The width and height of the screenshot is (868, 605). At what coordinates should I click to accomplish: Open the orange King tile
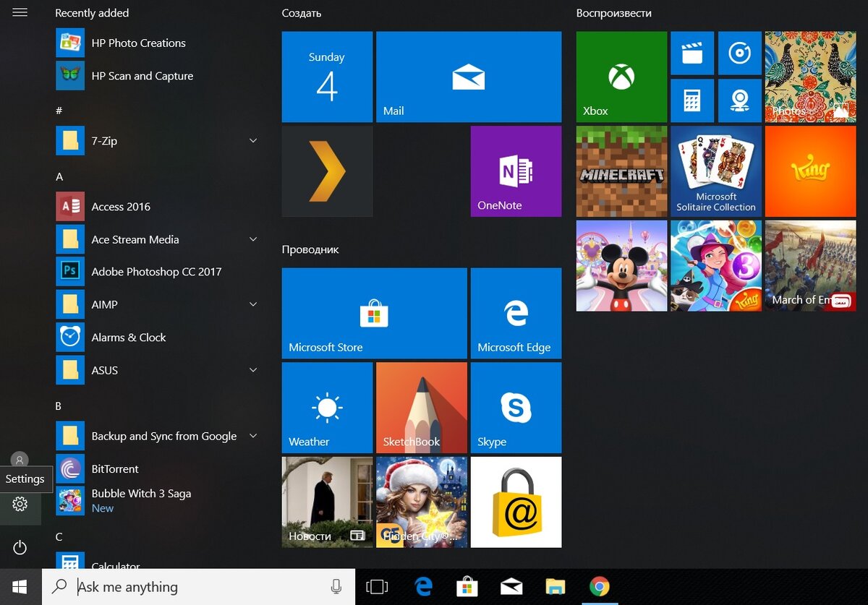click(810, 171)
